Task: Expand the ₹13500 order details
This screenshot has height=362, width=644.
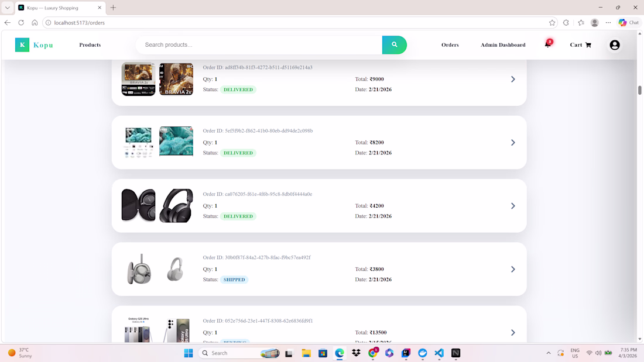Action: [513, 332]
